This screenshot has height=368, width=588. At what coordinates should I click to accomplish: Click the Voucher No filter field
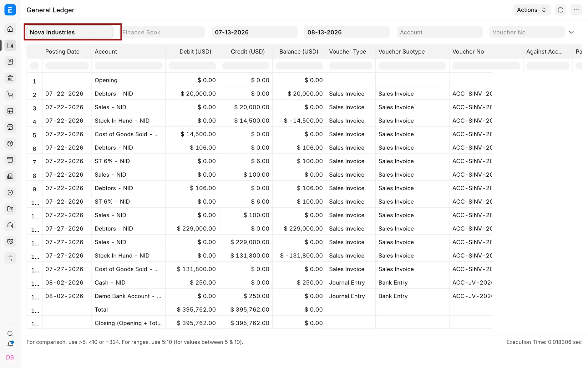527,32
